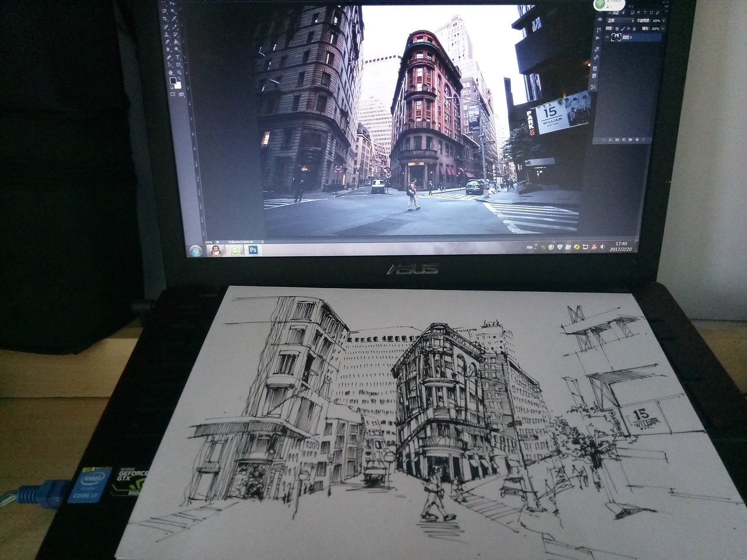Select the Brush tool
Screen dimensions: 747x560
click(x=174, y=27)
